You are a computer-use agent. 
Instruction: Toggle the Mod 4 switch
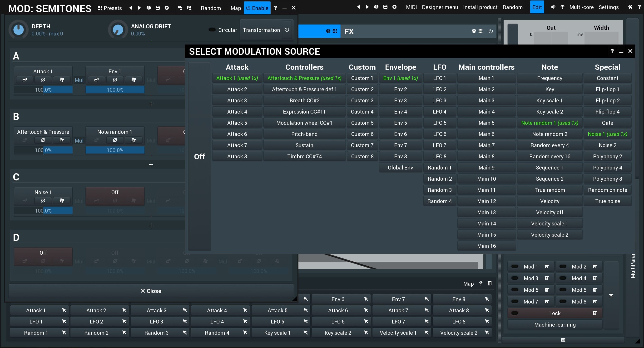[563, 278]
